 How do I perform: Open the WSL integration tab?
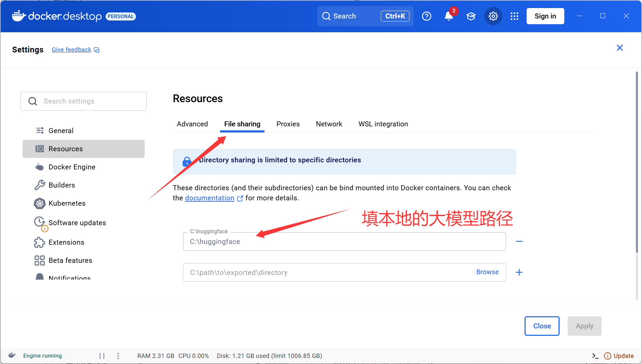383,124
